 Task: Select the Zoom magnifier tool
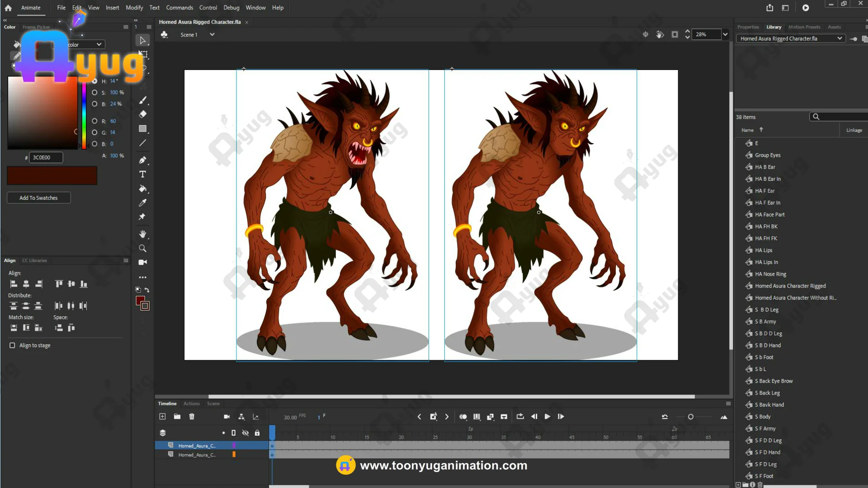[142, 248]
